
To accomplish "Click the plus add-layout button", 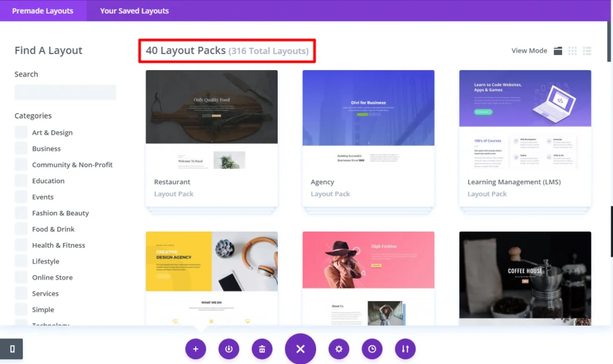I will [196, 349].
